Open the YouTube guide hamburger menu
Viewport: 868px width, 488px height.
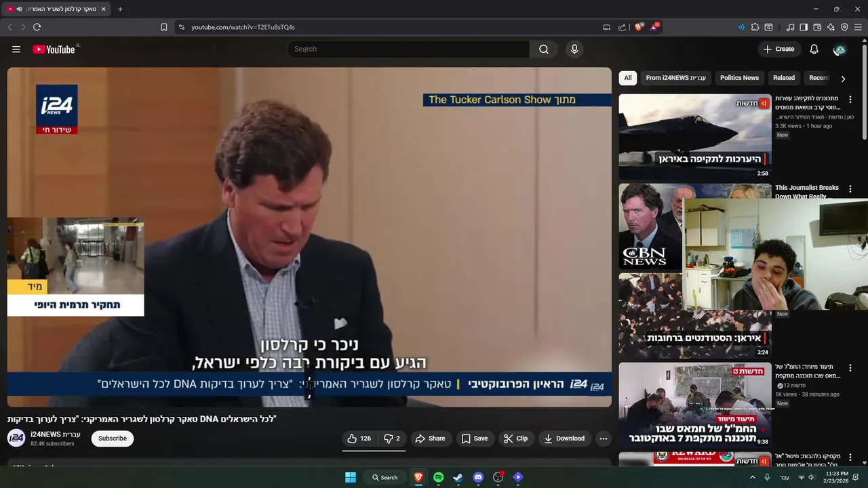coord(16,49)
